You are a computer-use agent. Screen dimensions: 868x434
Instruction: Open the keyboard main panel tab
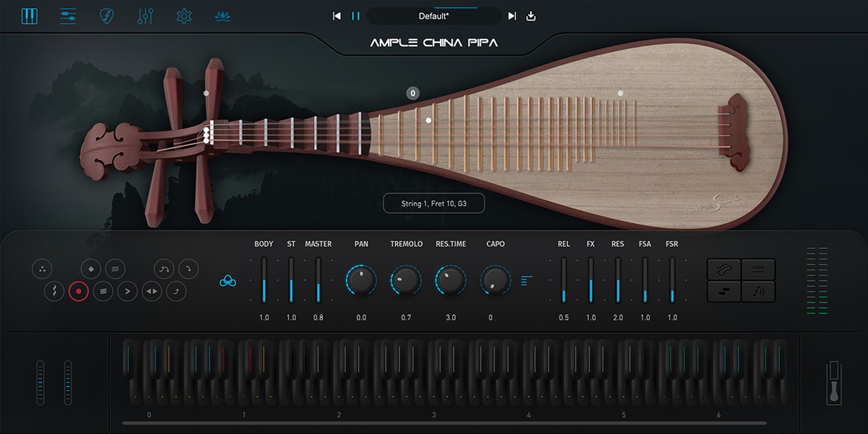point(29,16)
